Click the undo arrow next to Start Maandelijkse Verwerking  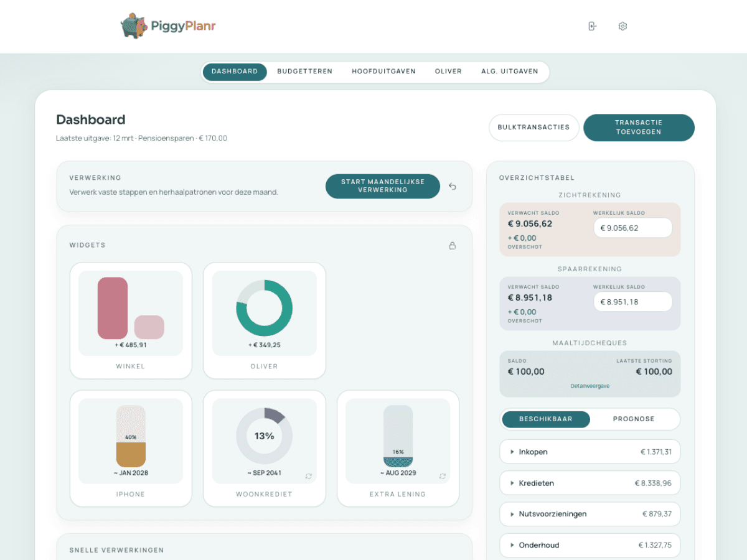point(453,186)
